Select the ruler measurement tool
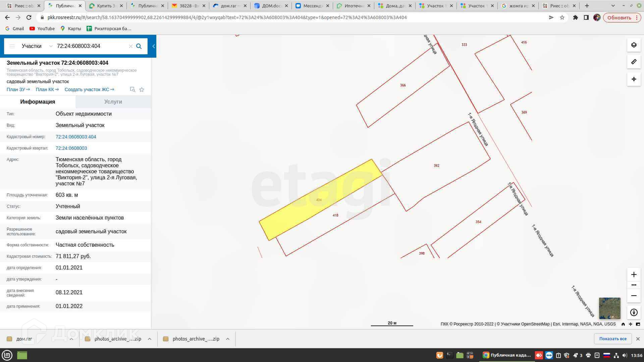Viewport: 644px width, 362px height. [x=634, y=62]
